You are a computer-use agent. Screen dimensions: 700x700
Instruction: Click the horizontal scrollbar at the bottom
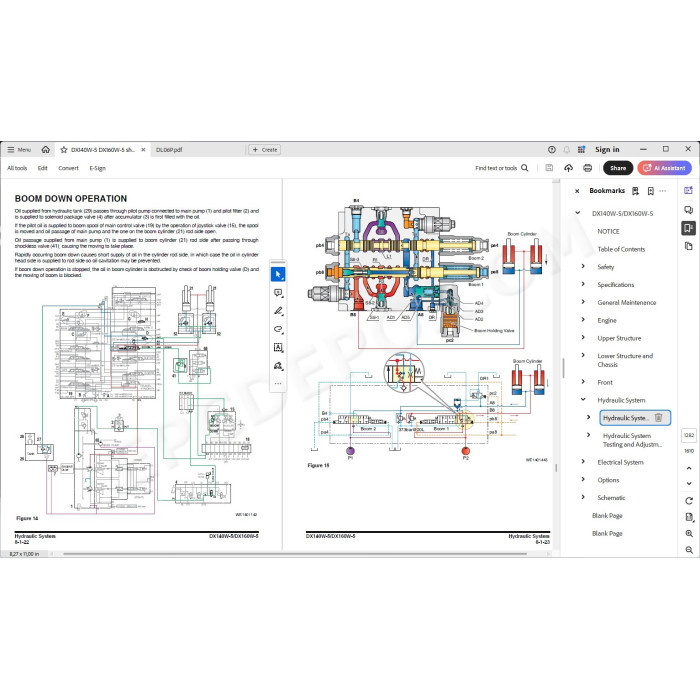click(x=295, y=554)
